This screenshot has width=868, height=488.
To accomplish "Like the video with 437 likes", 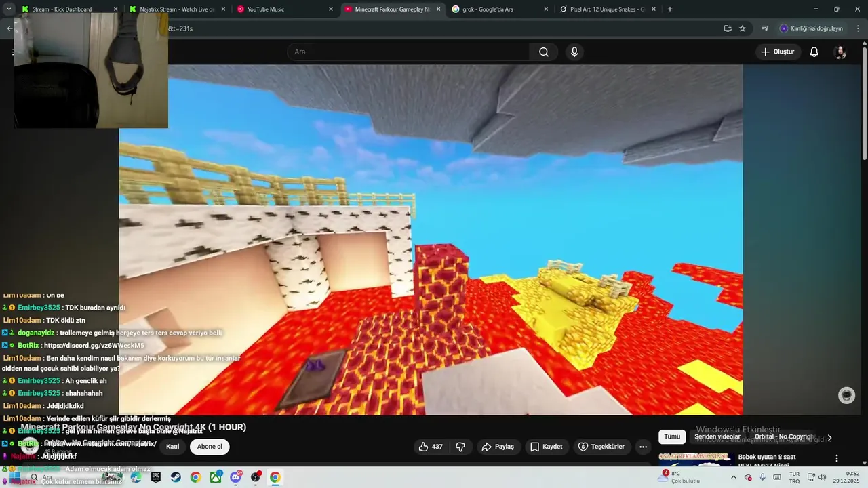I will click(431, 447).
